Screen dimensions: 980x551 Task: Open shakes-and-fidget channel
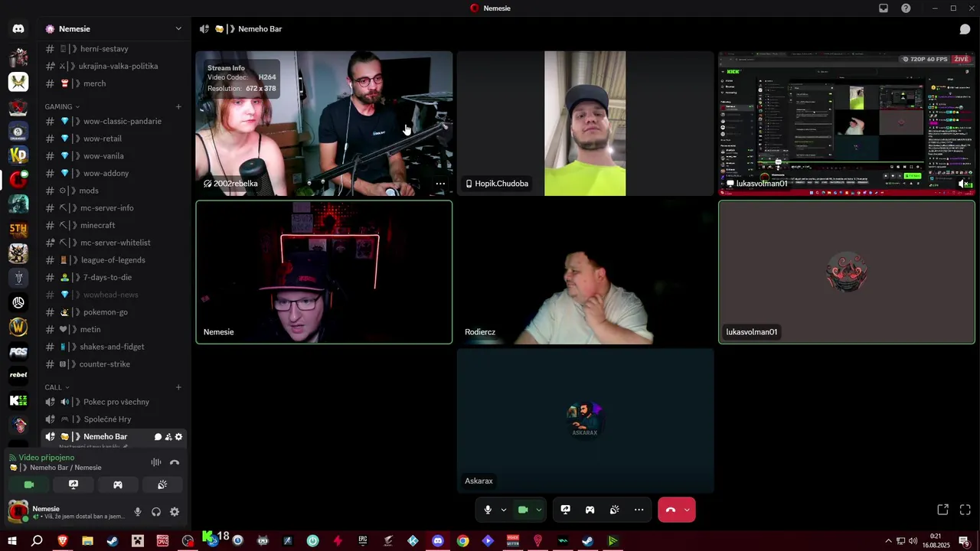click(x=113, y=347)
